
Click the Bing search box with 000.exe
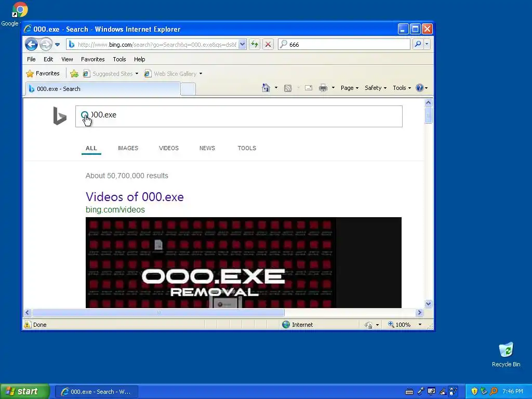tap(239, 116)
